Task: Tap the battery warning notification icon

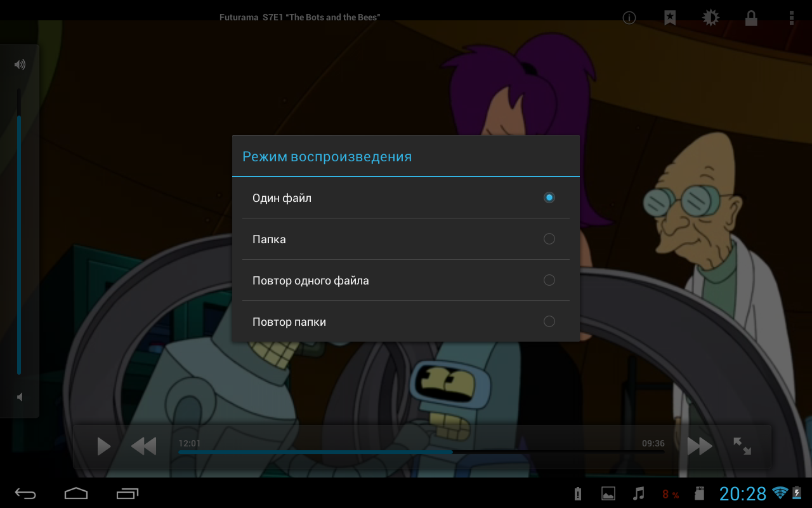Action: (x=577, y=494)
